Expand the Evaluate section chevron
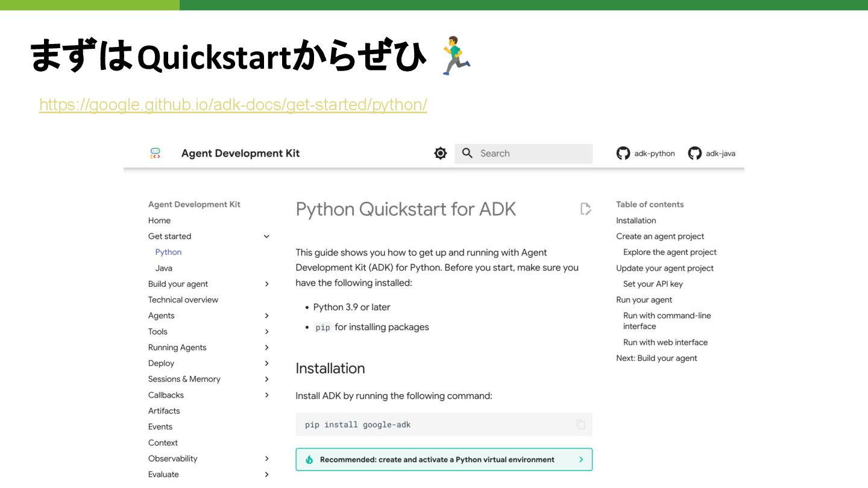The width and height of the screenshot is (868, 488). click(x=266, y=474)
